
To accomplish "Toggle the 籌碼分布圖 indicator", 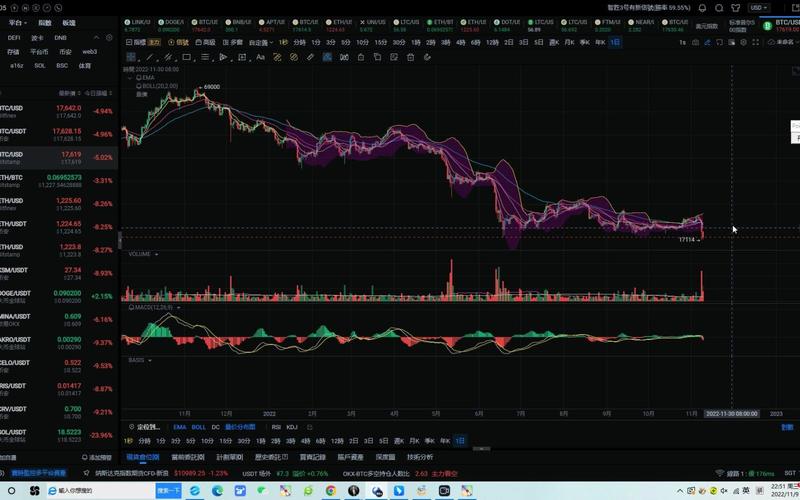I will (240, 427).
